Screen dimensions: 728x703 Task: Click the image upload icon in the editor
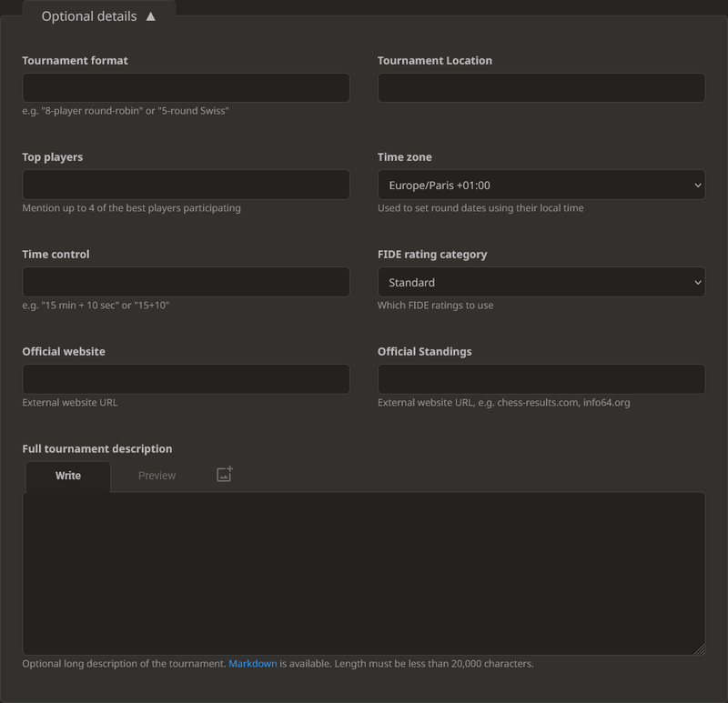pos(224,473)
